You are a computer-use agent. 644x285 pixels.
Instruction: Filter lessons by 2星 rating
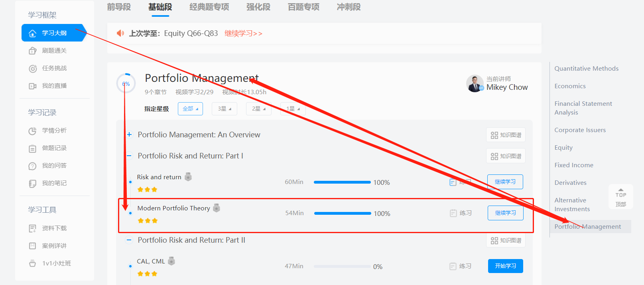coord(258,109)
